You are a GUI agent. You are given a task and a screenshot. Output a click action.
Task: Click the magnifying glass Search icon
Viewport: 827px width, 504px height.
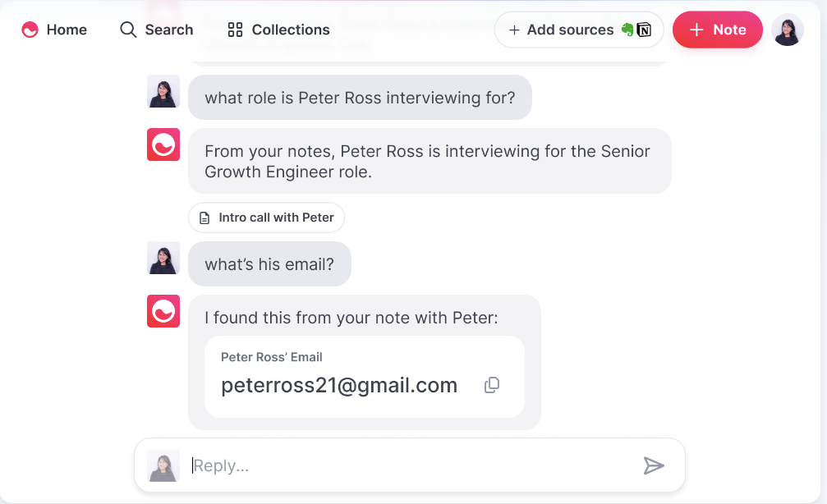coord(128,30)
